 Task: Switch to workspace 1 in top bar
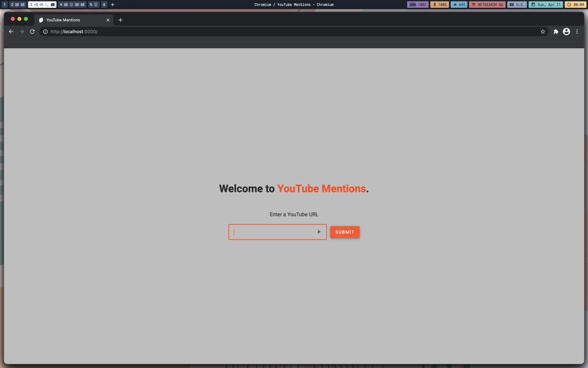tap(5, 5)
